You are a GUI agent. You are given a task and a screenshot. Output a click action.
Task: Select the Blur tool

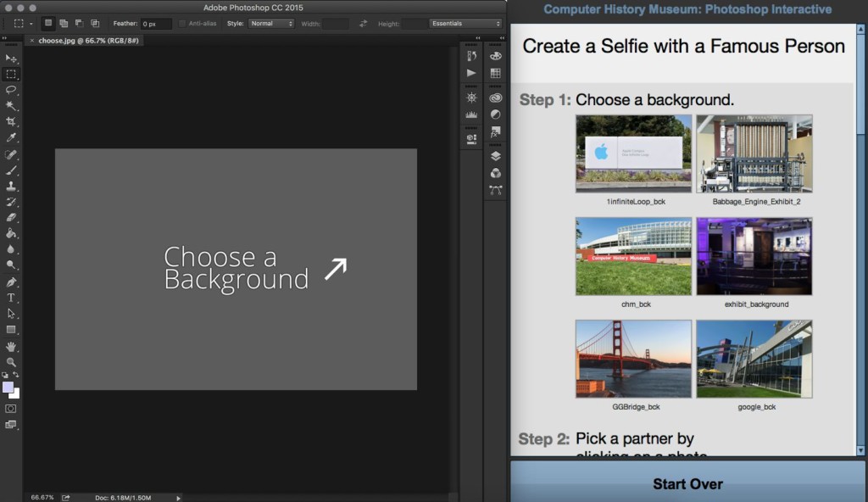(10, 249)
